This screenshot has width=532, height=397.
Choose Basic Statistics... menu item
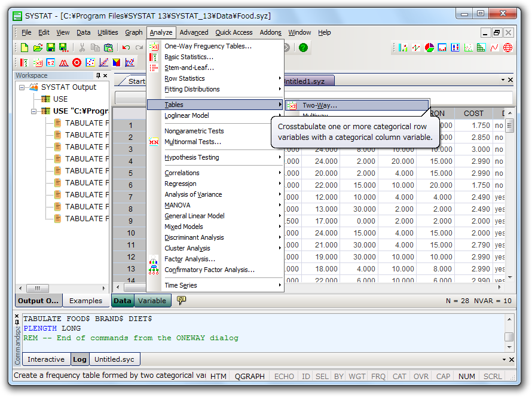point(215,57)
